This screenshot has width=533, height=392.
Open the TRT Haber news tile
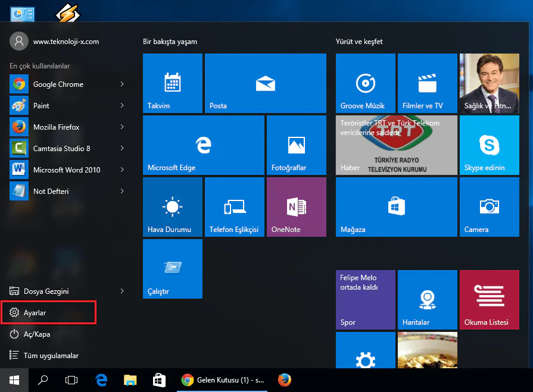pyautogui.click(x=396, y=145)
